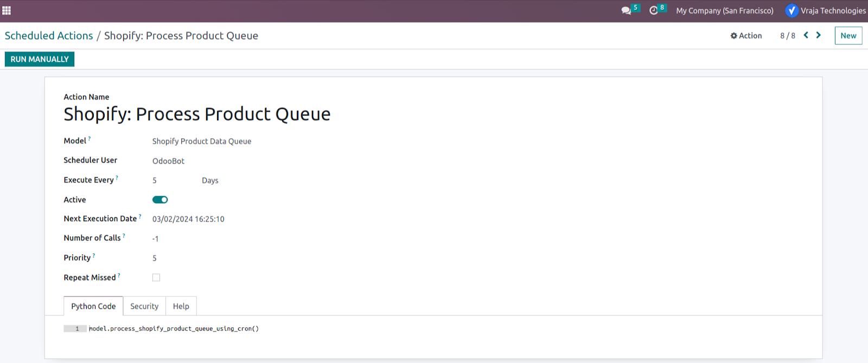Screen dimensions: 868x363
Task: Switch to the Help tab
Action: coord(181,306)
